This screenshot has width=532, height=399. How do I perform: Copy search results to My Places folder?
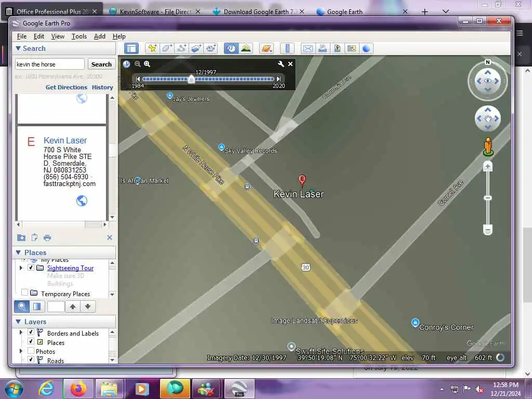pos(21,237)
